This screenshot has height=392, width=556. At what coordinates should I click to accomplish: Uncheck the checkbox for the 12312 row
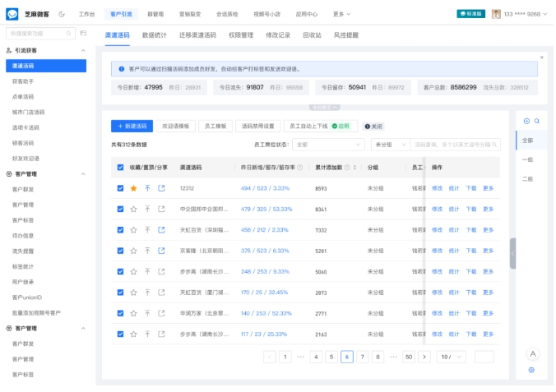[120, 188]
